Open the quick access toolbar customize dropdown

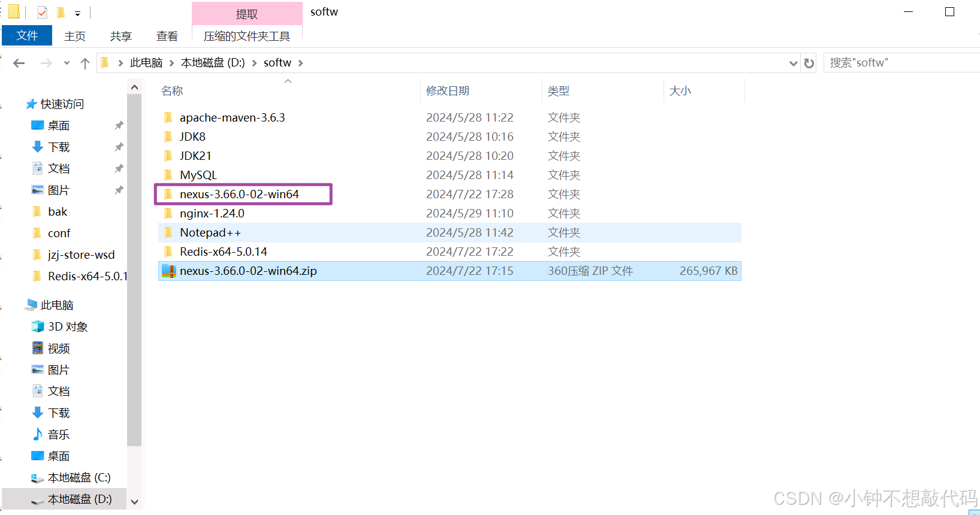77,13
